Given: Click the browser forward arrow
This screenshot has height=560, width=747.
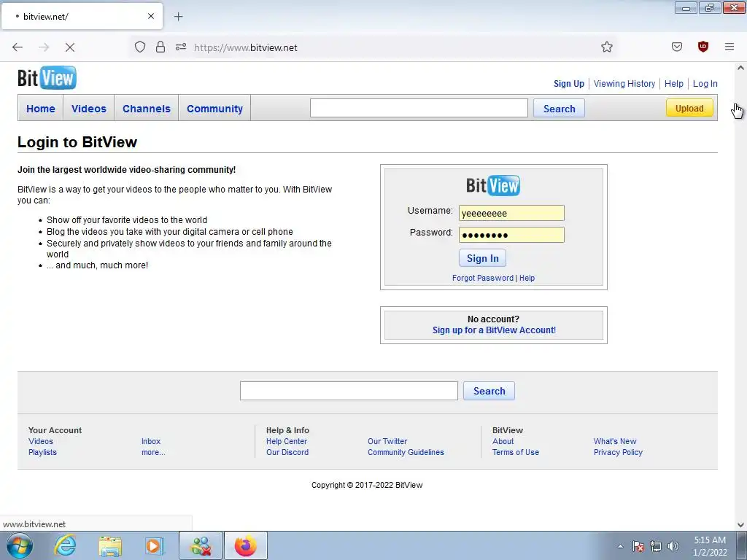Looking at the screenshot, I should tap(44, 47).
